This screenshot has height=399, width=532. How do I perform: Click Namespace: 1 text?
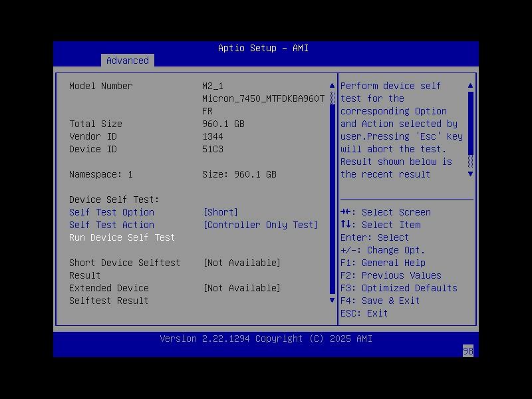101,174
